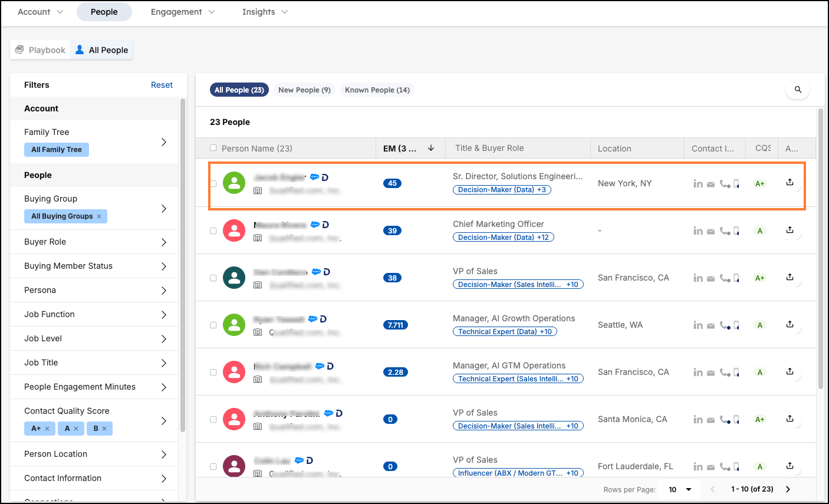Click the Decision-Maker (Data) +3 role tag

point(502,190)
